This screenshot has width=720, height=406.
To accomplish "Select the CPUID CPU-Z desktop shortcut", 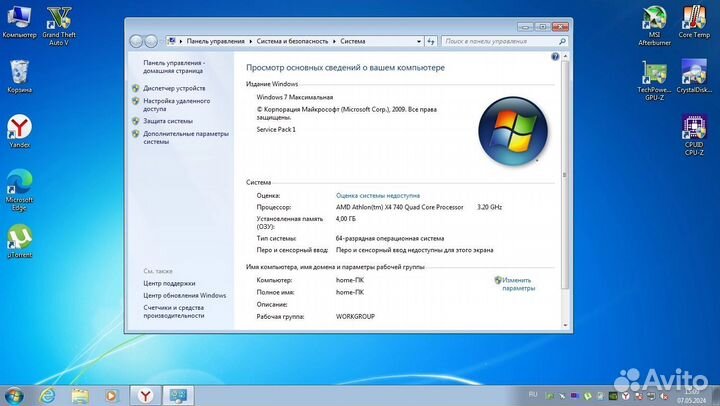I will click(x=694, y=135).
